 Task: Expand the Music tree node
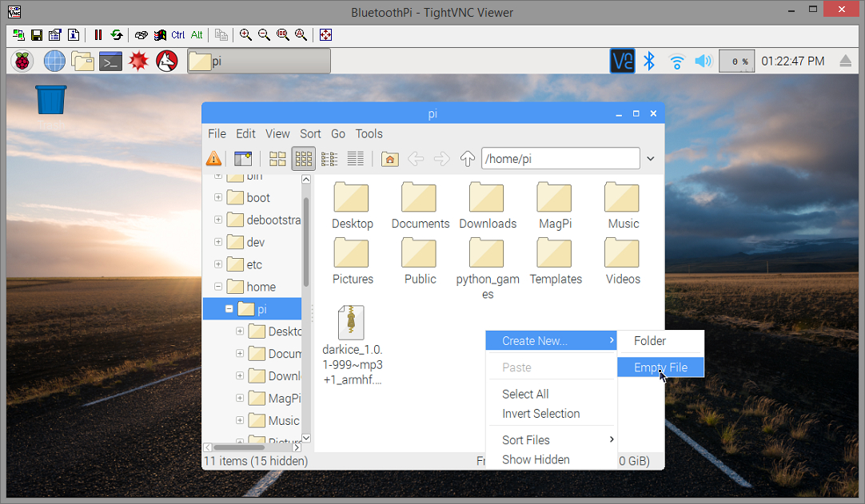tap(239, 420)
